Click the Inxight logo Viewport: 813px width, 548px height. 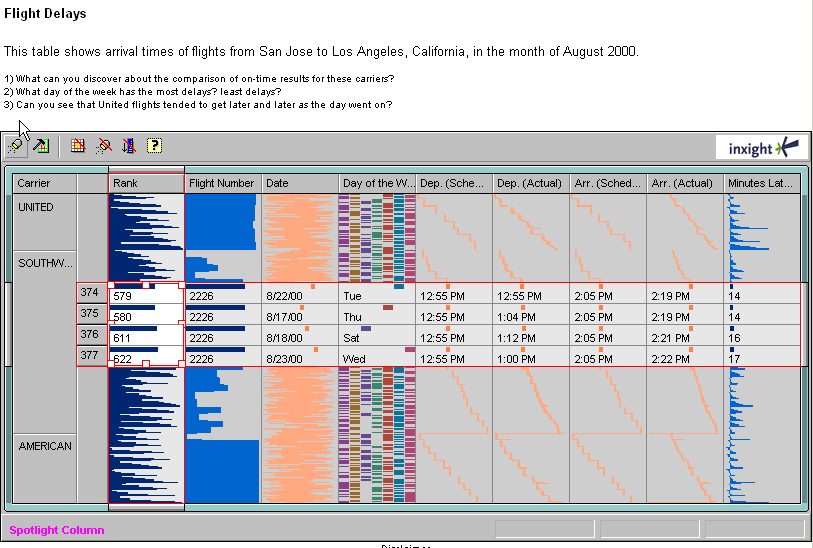[762, 148]
